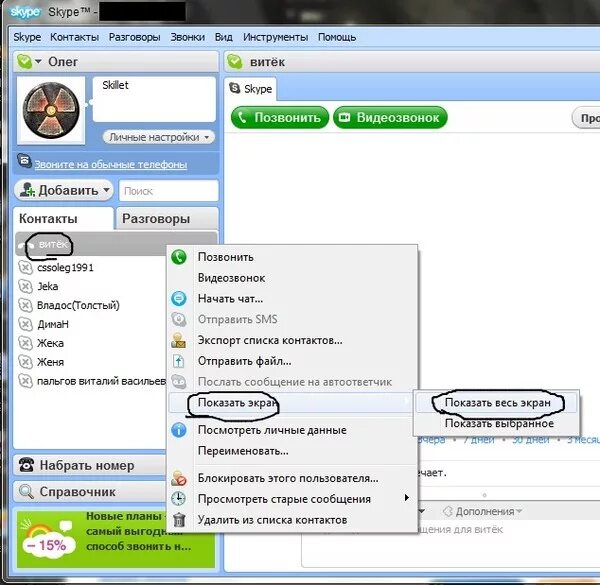Open the Справочник directory
Screen dimensions: 600x585
(90, 492)
